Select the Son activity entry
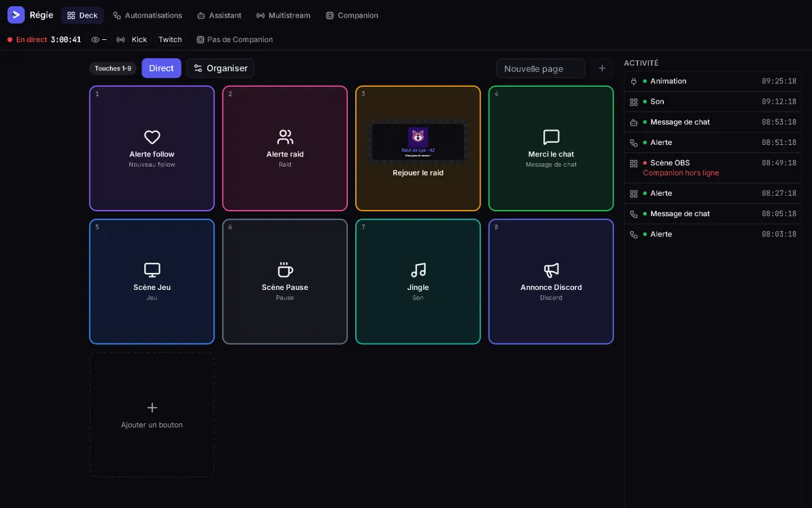Viewport: 812px width, 508px height. 713,102
